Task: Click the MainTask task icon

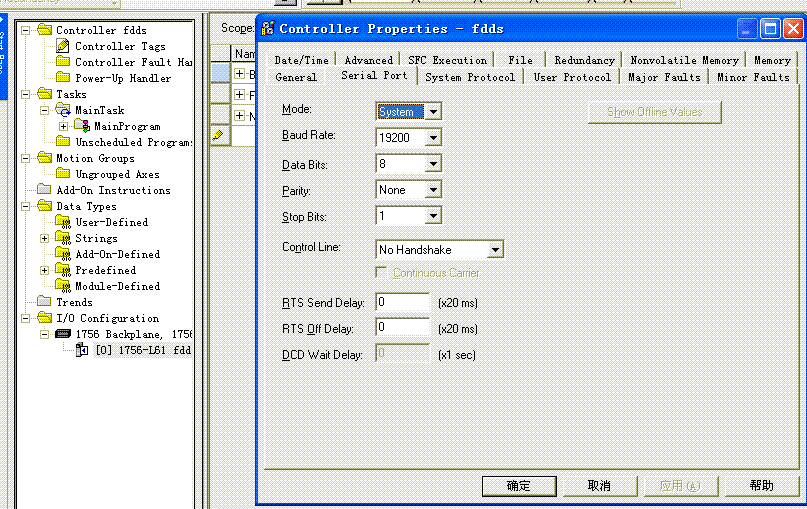Action: 64,110
